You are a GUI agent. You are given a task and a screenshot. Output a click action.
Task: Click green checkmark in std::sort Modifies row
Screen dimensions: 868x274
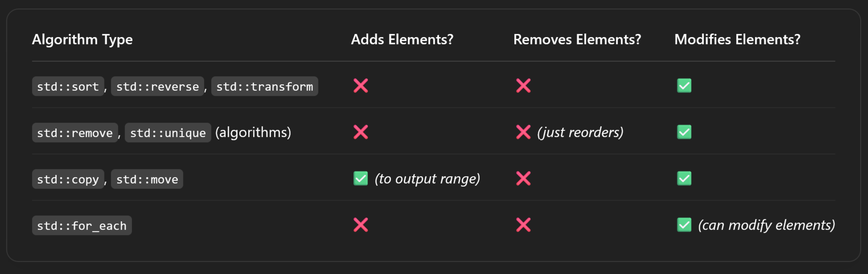(x=684, y=86)
